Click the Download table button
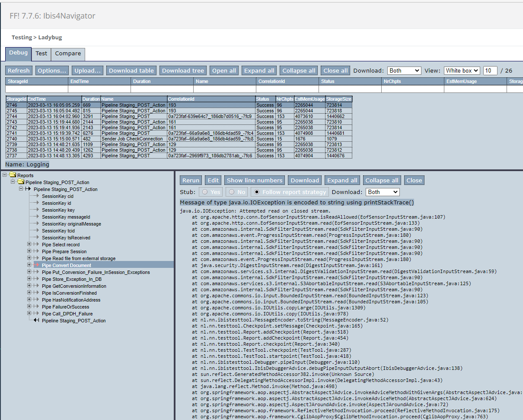Image resolution: width=523 pixels, height=420 pixels. (x=131, y=70)
